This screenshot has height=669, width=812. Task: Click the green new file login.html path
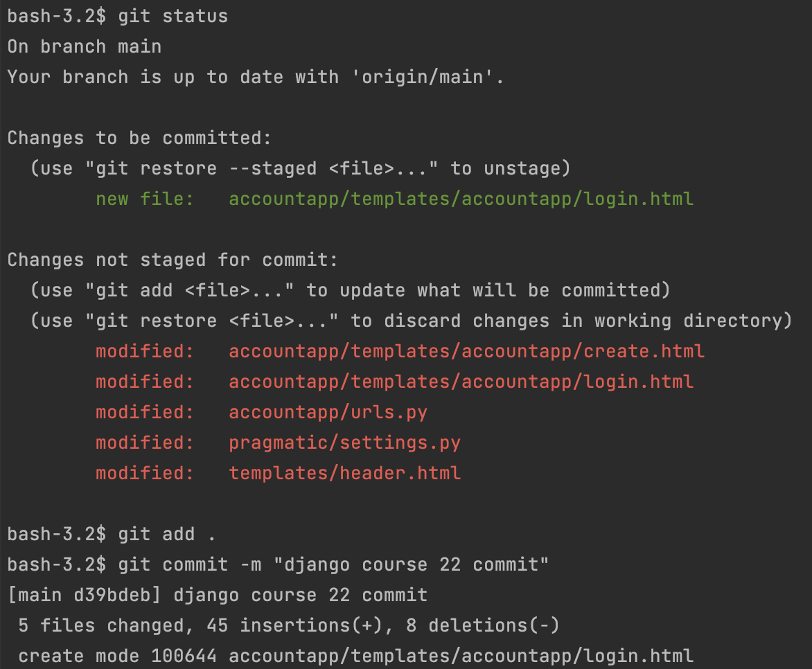pos(461,199)
